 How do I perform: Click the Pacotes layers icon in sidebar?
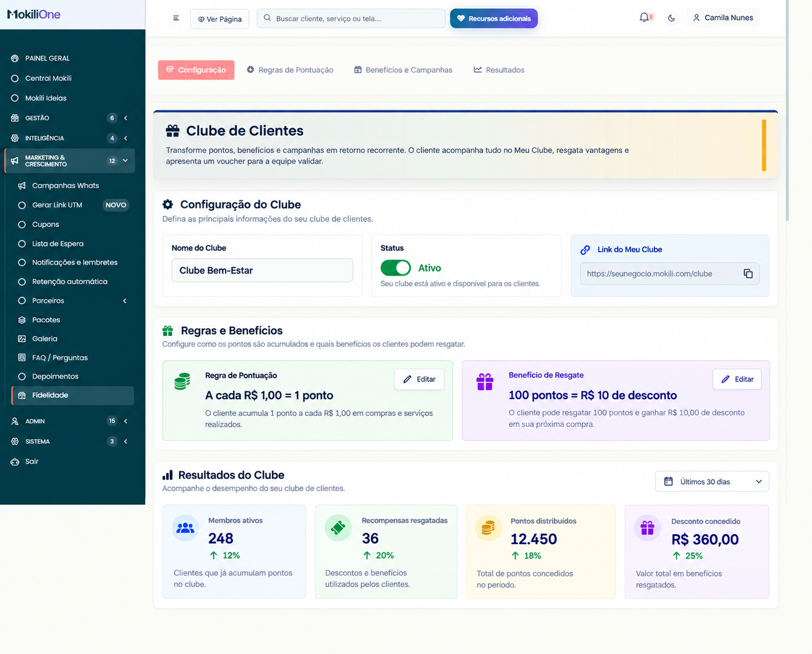click(x=22, y=320)
